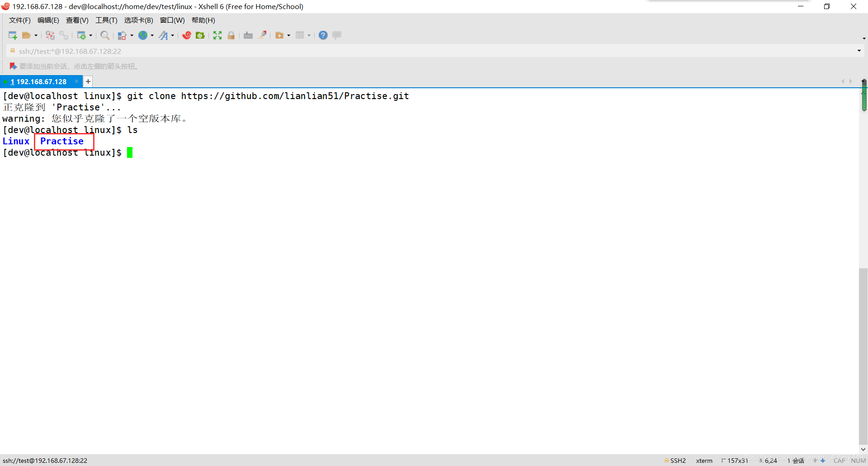Click the lock screen padlock icon

231,35
